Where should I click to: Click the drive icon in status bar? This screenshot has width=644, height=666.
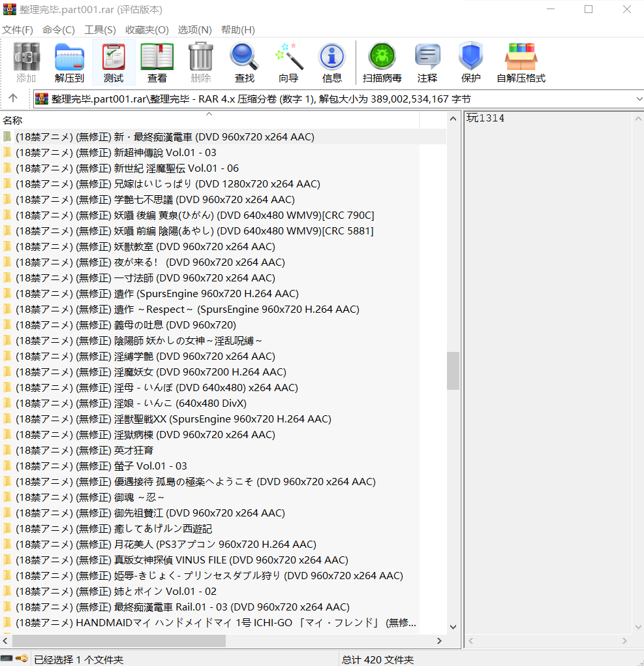pos(7,658)
